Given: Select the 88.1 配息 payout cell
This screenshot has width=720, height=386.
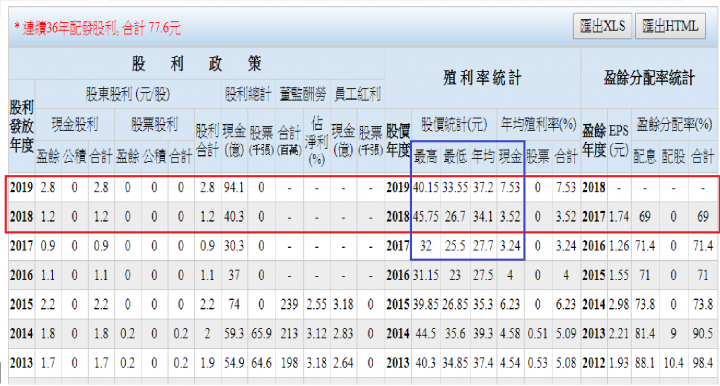Looking at the screenshot, I should point(645,363).
